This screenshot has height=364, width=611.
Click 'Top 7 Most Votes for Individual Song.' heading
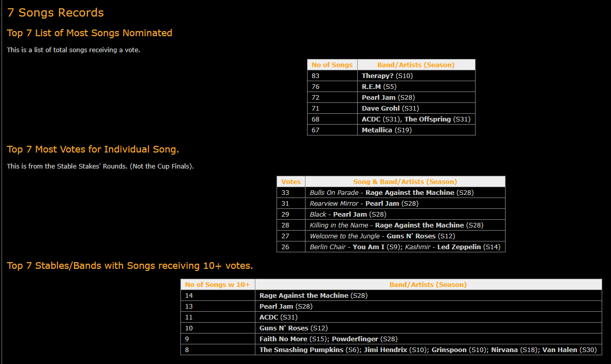93,149
